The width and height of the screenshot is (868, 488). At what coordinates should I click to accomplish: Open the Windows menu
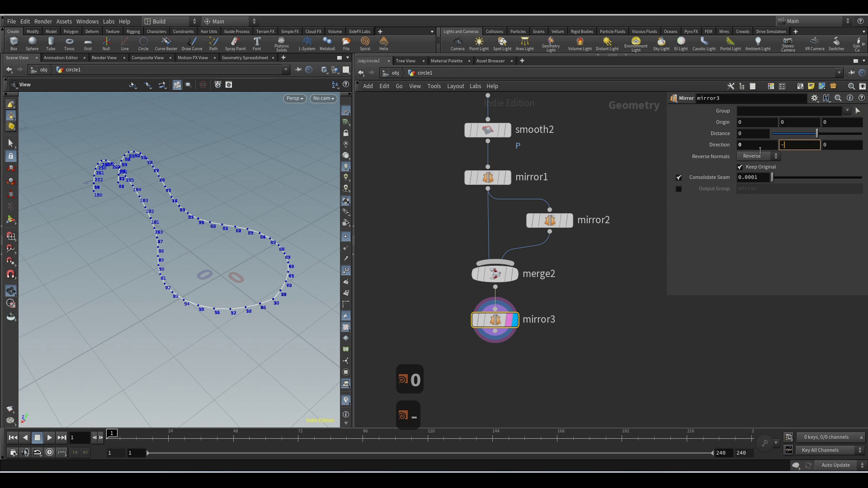tap(87, 21)
